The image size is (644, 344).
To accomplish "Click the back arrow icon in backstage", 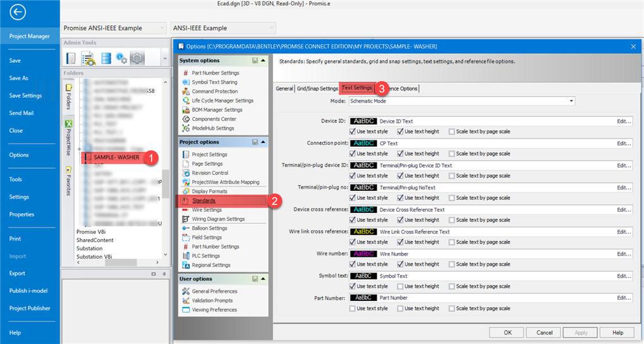I will 18,12.
